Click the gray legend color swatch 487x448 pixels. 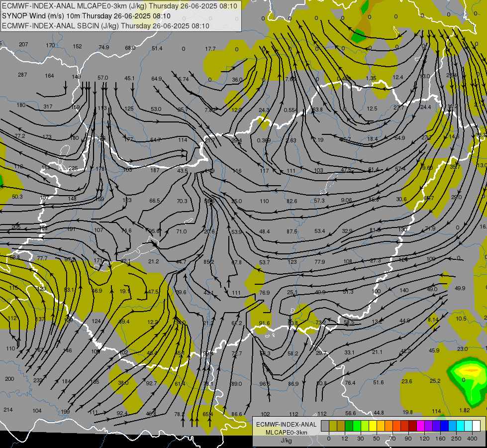click(x=325, y=426)
